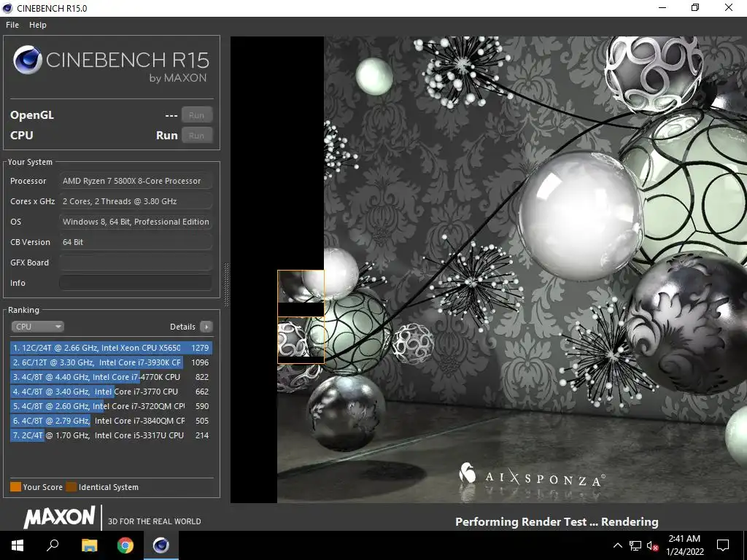Open Google Chrome from the taskbar
The height and width of the screenshot is (560, 747).
coord(125,545)
